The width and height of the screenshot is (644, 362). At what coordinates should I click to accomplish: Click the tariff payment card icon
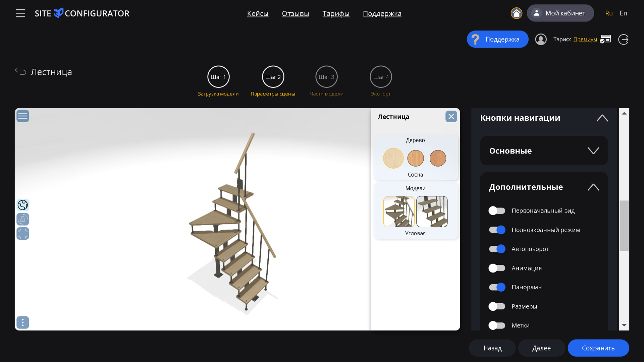click(x=605, y=39)
